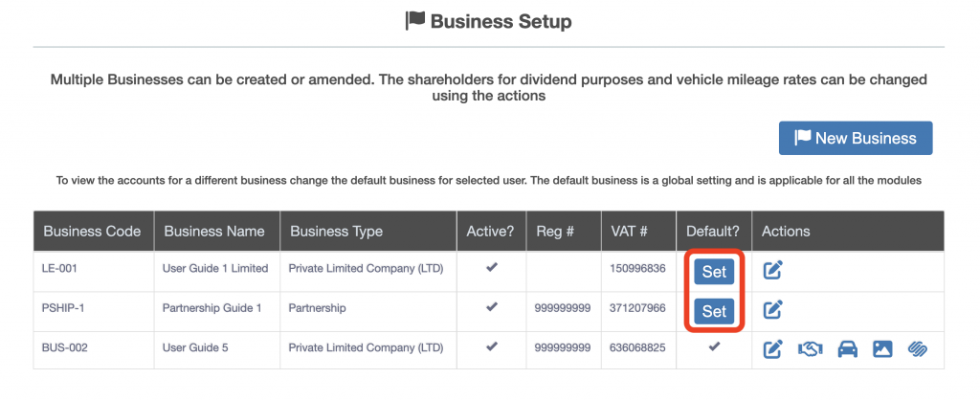Click the Business Name column header
The height and width of the screenshot is (401, 980).
(212, 231)
